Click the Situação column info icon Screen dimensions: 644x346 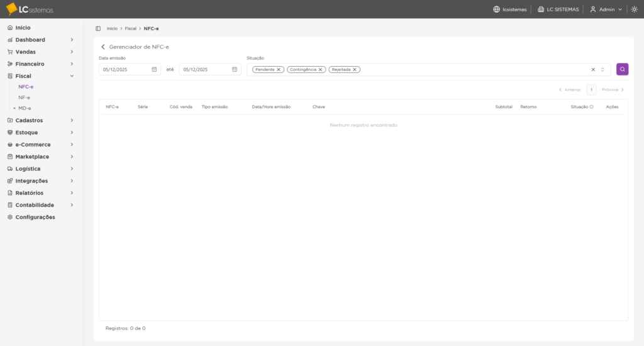592,107
